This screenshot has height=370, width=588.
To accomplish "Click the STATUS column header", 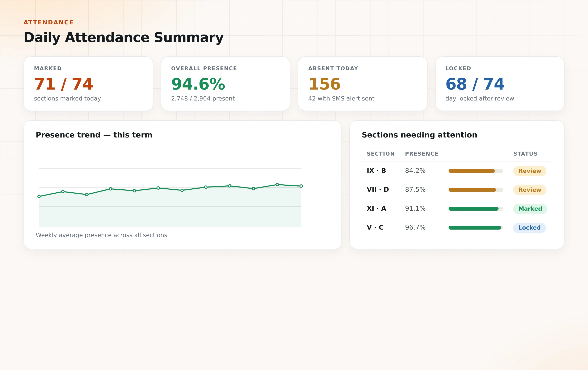I will pyautogui.click(x=525, y=154).
